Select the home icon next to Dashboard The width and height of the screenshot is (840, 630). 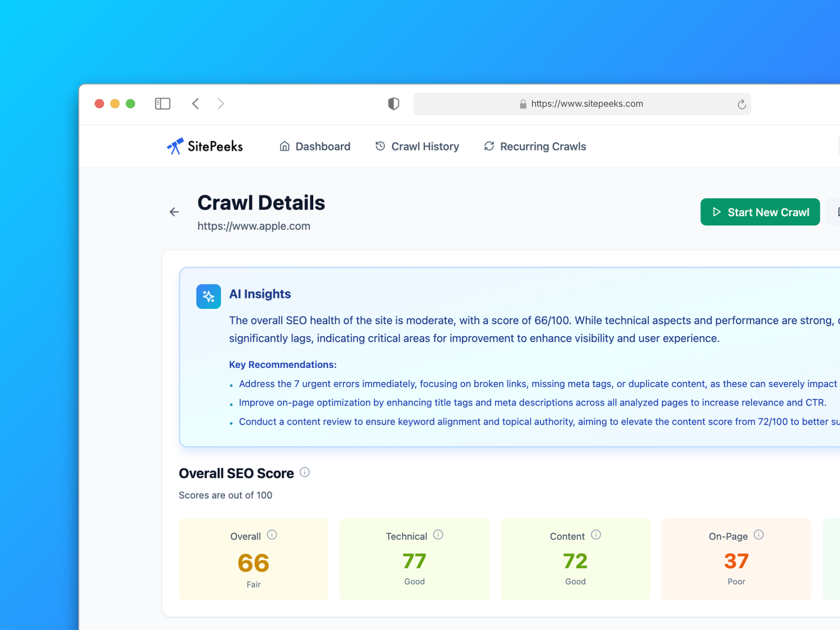284,146
